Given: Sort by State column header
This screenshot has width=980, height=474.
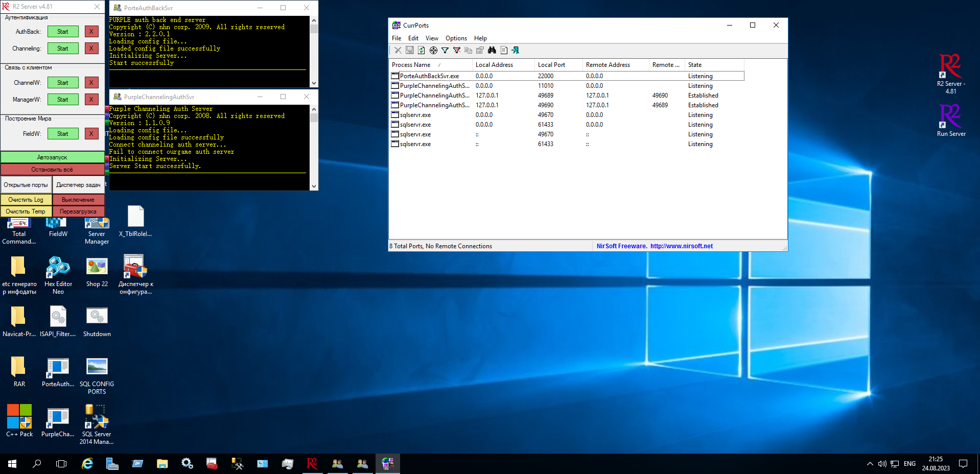Looking at the screenshot, I should click(x=714, y=65).
